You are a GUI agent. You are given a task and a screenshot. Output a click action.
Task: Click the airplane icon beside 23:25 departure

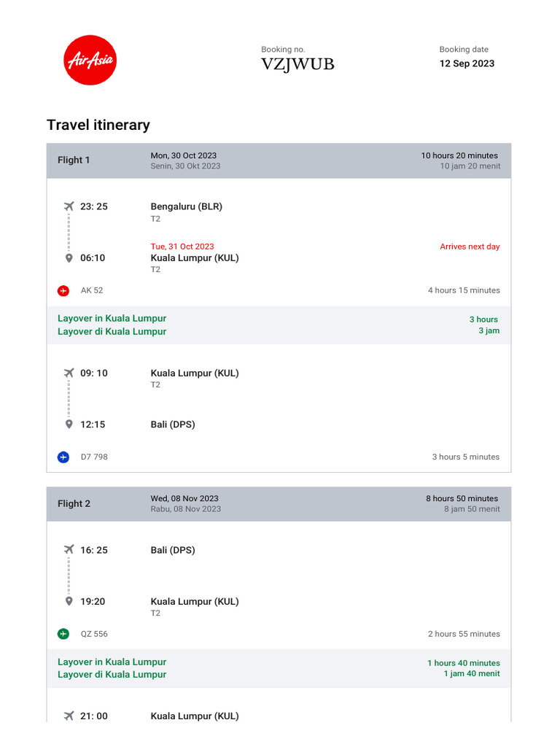pos(69,206)
